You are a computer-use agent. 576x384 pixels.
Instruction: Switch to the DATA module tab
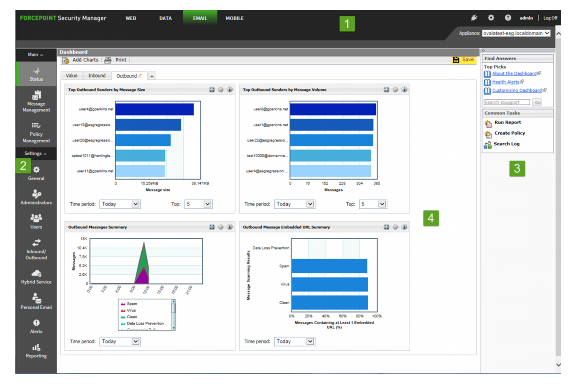point(166,18)
